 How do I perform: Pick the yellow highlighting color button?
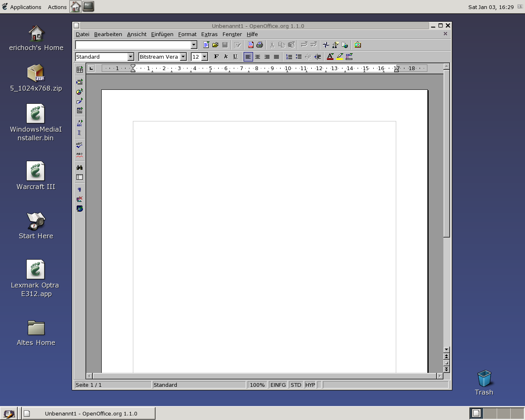pyautogui.click(x=340, y=57)
